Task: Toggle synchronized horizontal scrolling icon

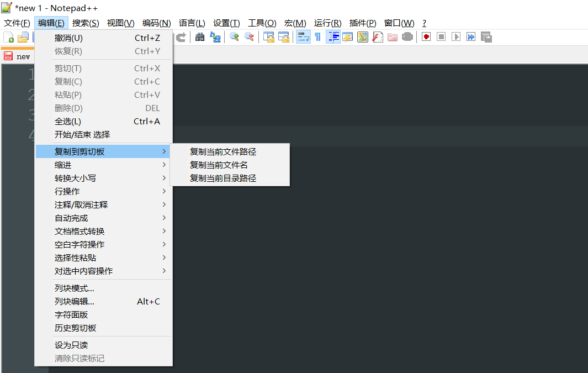Action: (x=283, y=37)
